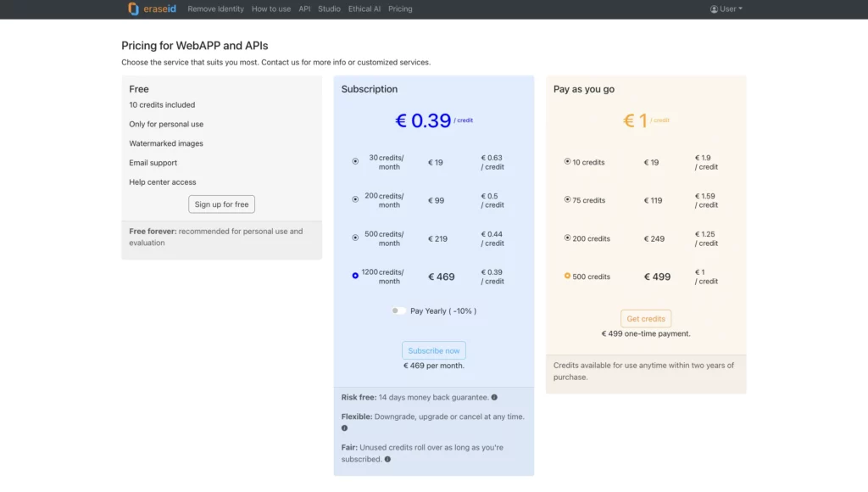Click the user account icon top right
Image resolution: width=868 pixels, height=492 pixels.
tap(715, 8)
